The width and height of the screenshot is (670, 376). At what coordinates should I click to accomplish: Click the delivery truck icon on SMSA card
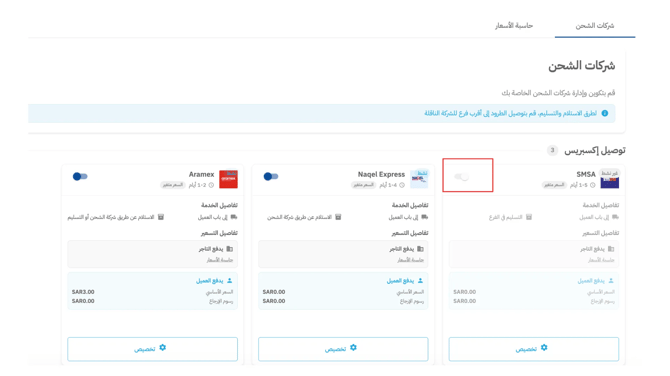[615, 217]
